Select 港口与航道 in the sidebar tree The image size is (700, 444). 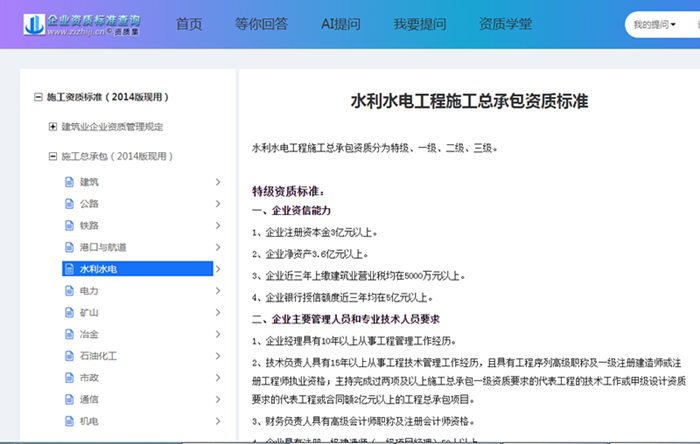(x=103, y=247)
